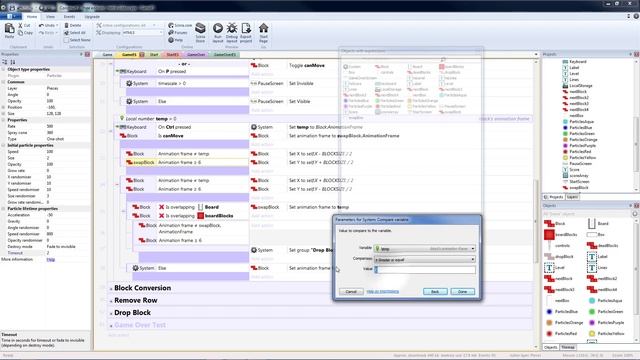The image size is (640, 360).
Task: Switch to the Events ribbon tab
Action: pos(69,17)
